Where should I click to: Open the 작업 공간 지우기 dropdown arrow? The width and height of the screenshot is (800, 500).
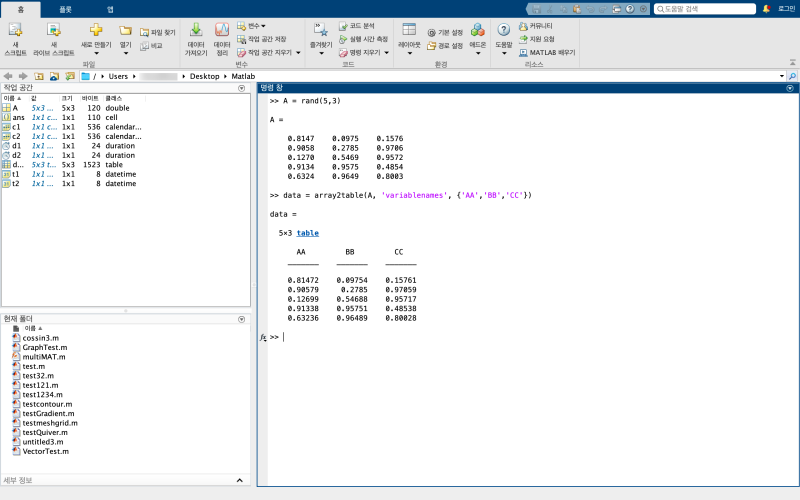tap(298, 53)
